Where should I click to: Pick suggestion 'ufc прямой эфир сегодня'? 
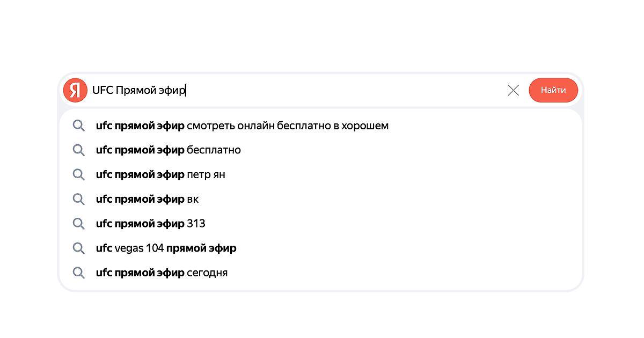321,273
